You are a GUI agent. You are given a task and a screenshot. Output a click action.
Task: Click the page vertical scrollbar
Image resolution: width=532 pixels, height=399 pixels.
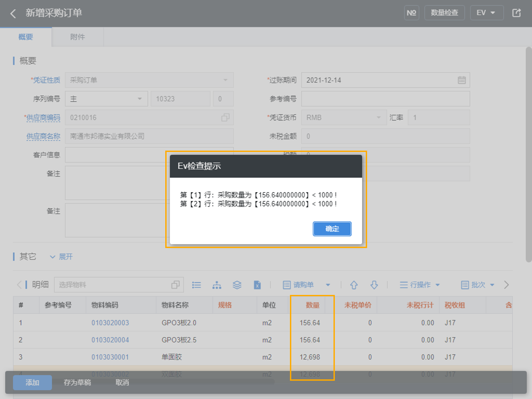pos(528,155)
